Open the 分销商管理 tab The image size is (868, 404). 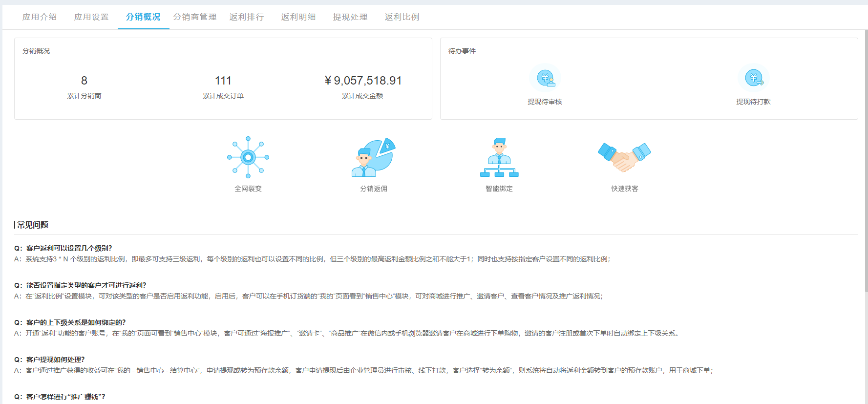[195, 17]
